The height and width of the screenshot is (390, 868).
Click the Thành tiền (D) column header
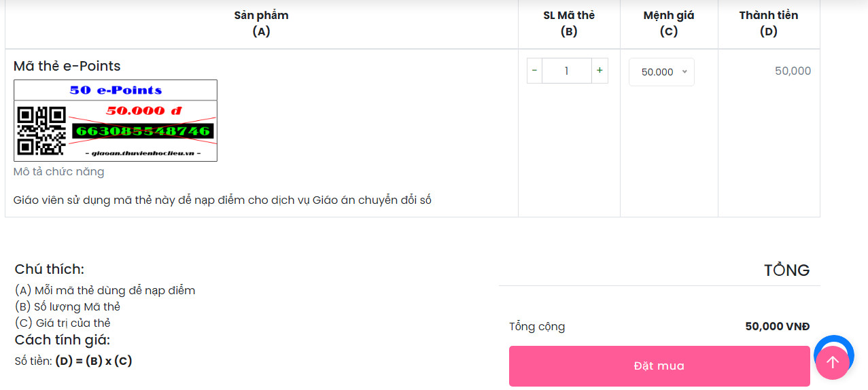769,23
